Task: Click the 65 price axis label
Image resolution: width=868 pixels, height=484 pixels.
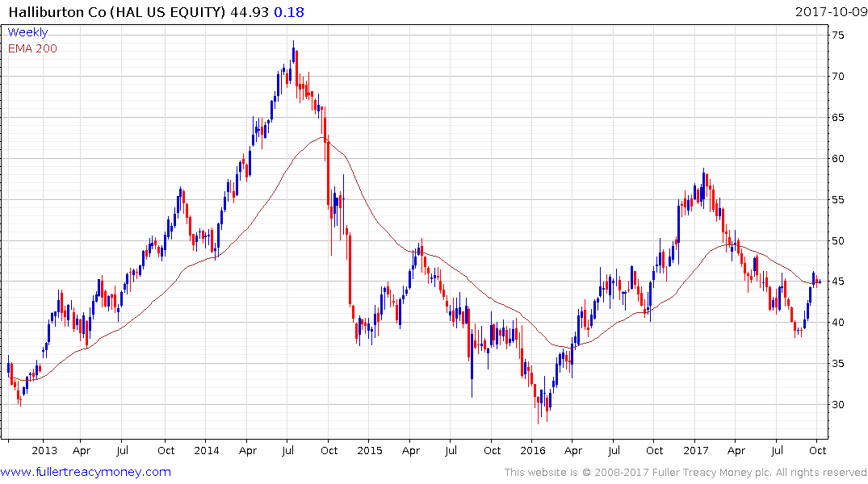Action: pos(837,117)
